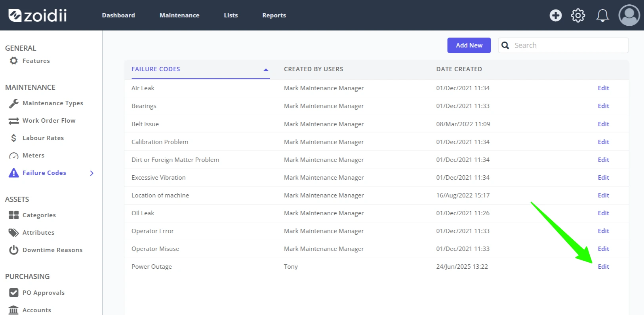Open Attributes under Assets
644x315 pixels.
tap(38, 233)
